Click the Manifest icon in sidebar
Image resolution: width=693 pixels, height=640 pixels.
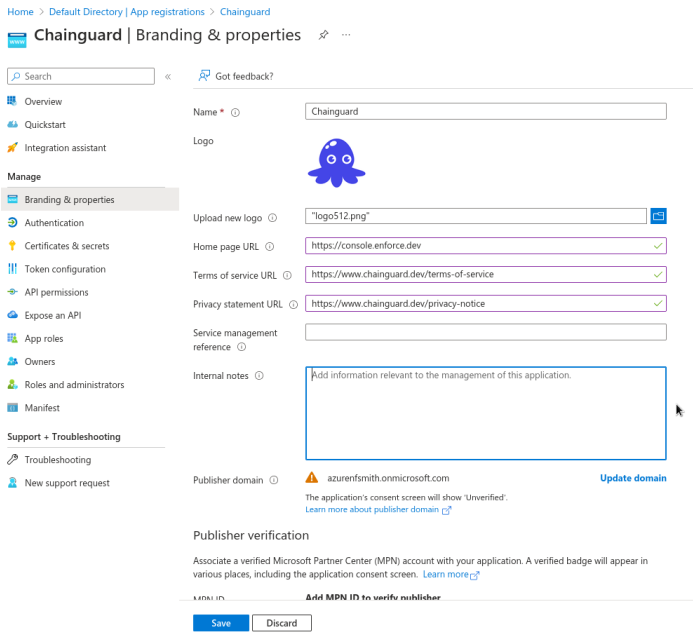[x=12, y=408]
